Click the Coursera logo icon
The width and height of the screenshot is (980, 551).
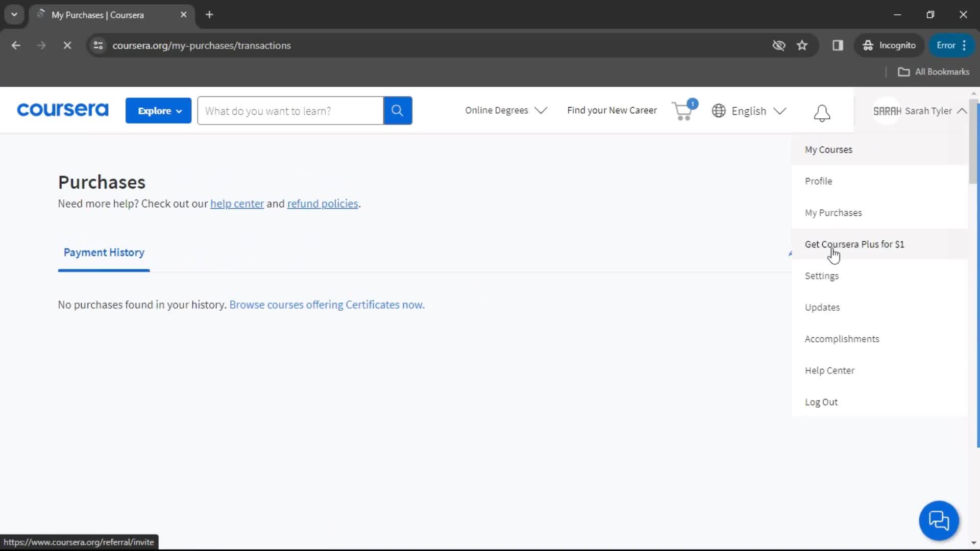click(62, 110)
